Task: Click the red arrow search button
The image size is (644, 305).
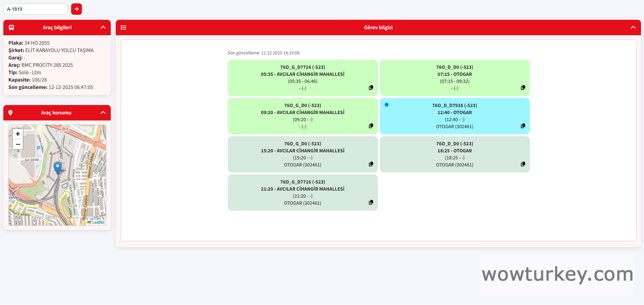Action: coord(77,9)
